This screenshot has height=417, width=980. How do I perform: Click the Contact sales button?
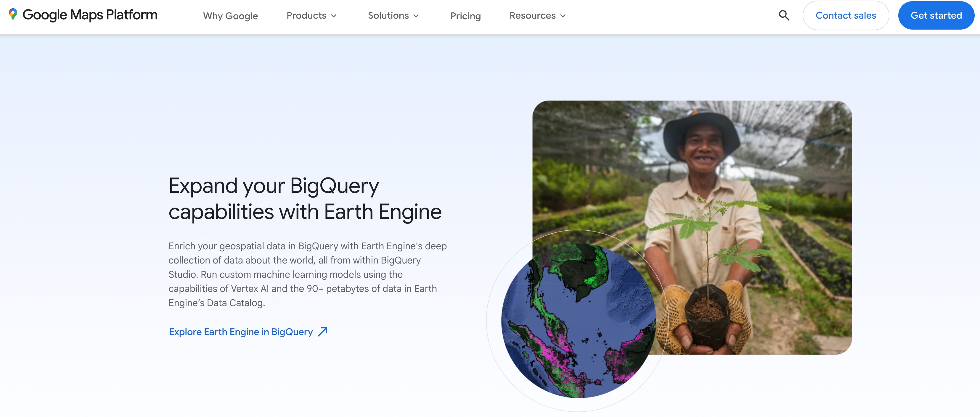coord(846,16)
